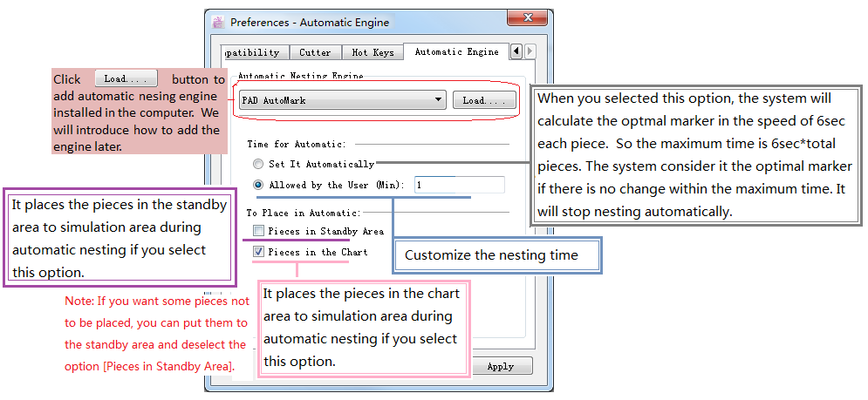Click the Preferences window title icon
The width and height of the screenshot is (868, 400).
218,22
